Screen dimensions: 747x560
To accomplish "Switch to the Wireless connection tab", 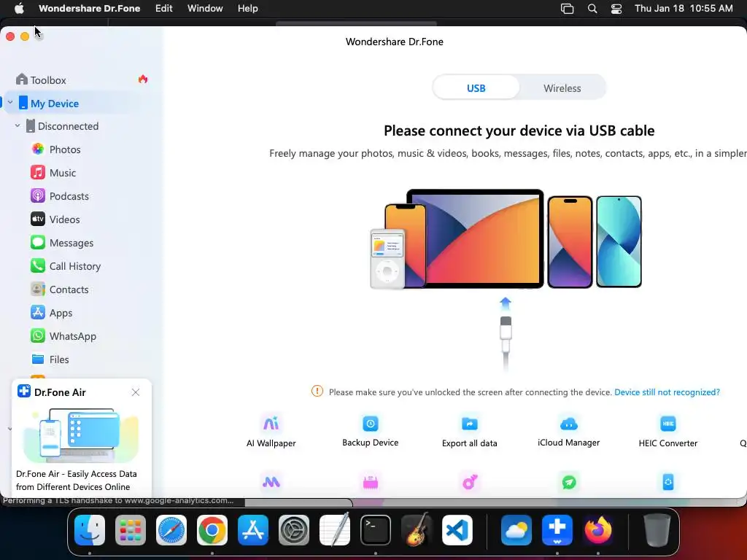I will pos(562,88).
